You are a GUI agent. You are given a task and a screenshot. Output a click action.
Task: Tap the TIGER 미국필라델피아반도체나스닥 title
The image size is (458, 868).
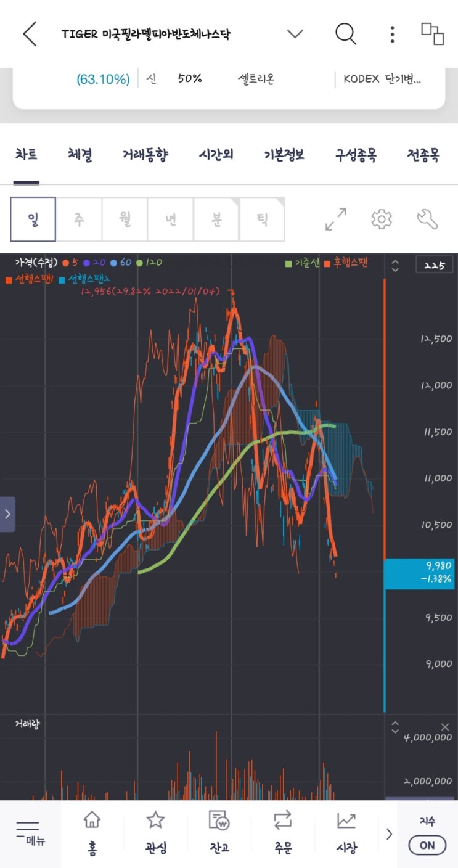click(146, 34)
